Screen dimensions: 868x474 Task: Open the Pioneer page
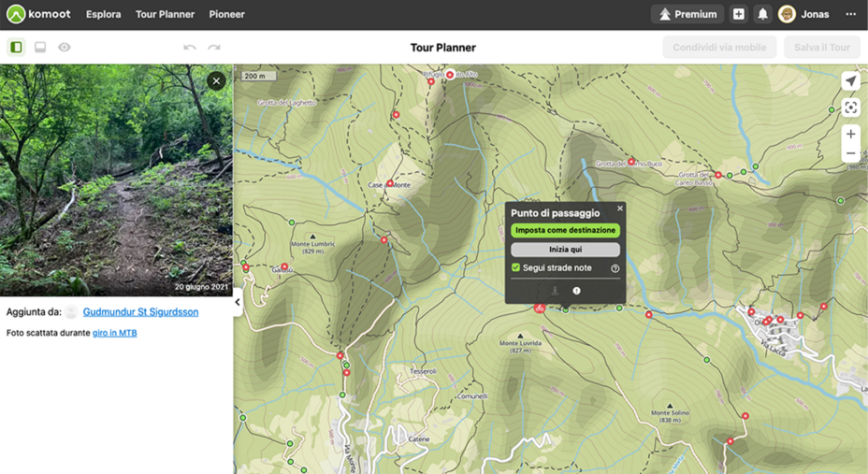[x=226, y=14]
